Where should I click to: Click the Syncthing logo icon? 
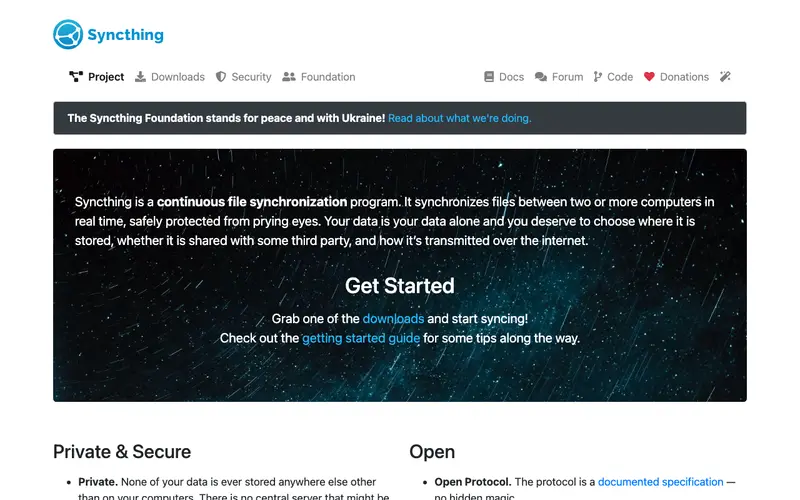[68, 35]
